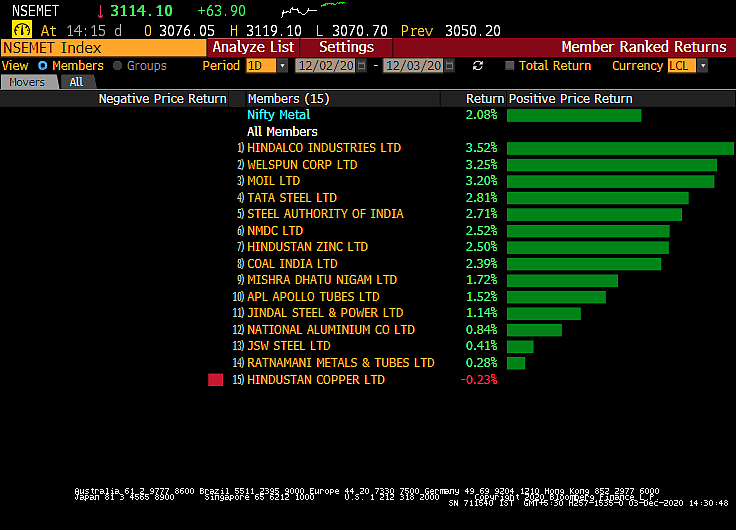Open the Settings menu
The width and height of the screenshot is (736, 530).
click(346, 47)
